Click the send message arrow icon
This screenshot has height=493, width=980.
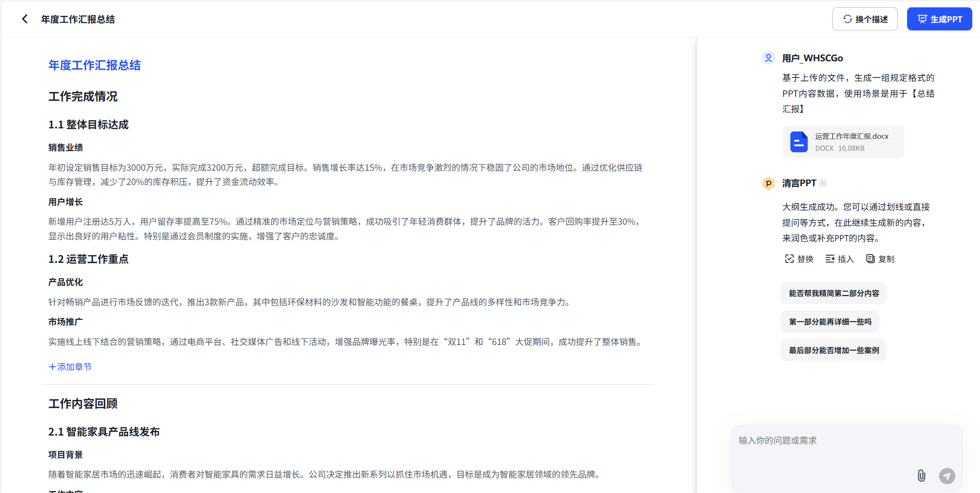tap(947, 476)
